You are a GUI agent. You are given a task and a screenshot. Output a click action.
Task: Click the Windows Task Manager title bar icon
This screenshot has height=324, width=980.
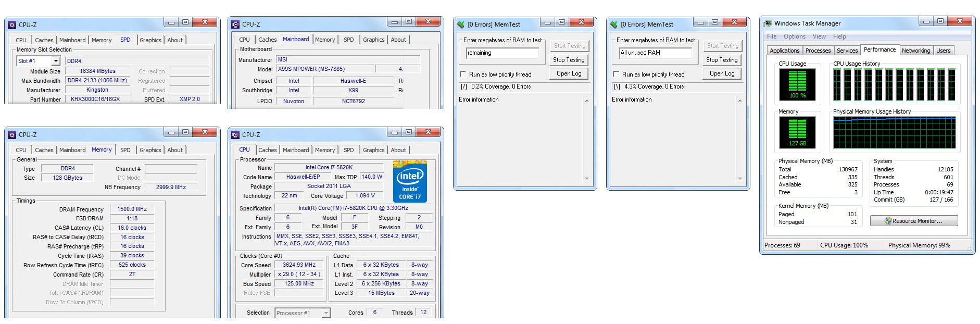pos(768,23)
